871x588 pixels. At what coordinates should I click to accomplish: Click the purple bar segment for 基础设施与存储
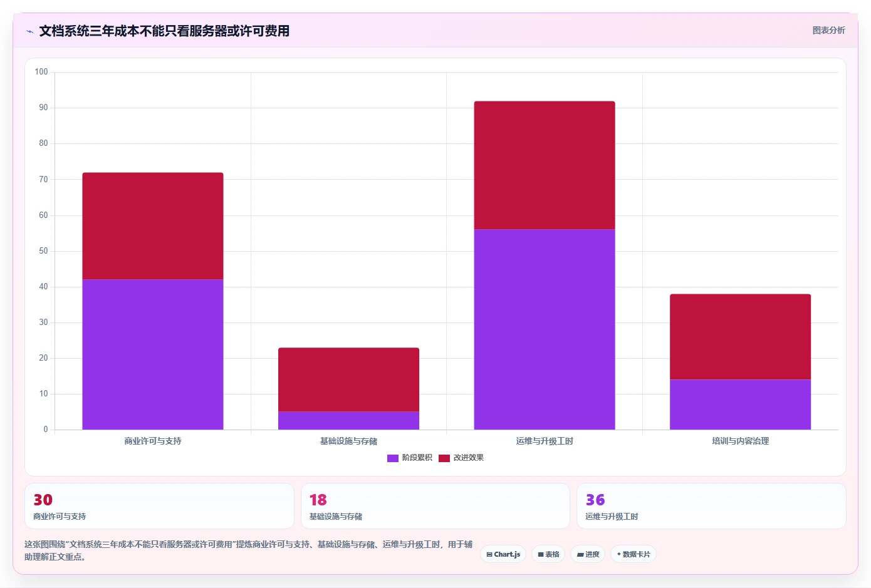[348, 421]
